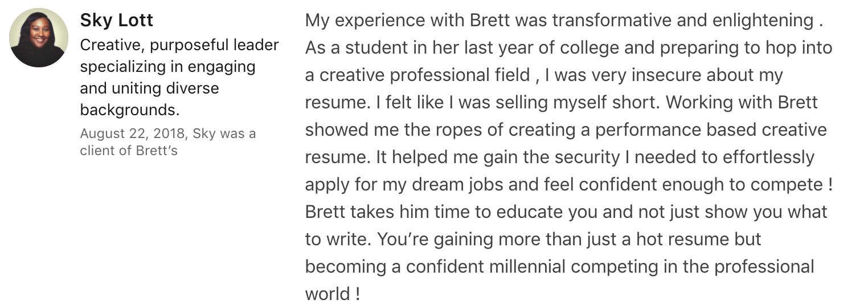This screenshot has width=868, height=308.
Task: Click 'My experience with Brett' opening line
Action: (408, 21)
